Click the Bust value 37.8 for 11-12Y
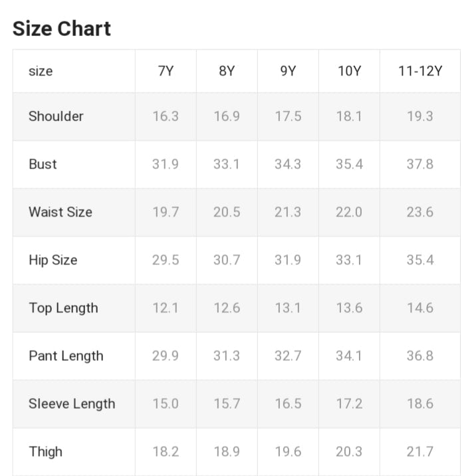 point(420,164)
